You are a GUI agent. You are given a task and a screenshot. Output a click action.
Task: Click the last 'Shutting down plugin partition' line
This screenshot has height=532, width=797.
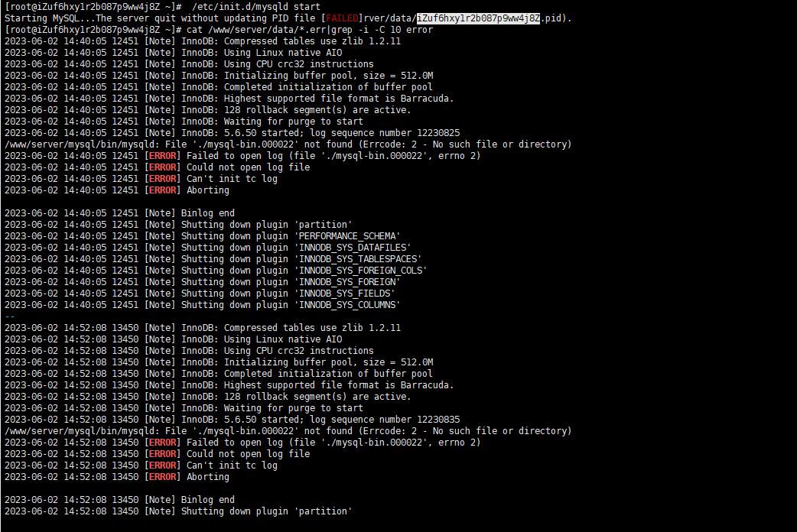[178, 511]
